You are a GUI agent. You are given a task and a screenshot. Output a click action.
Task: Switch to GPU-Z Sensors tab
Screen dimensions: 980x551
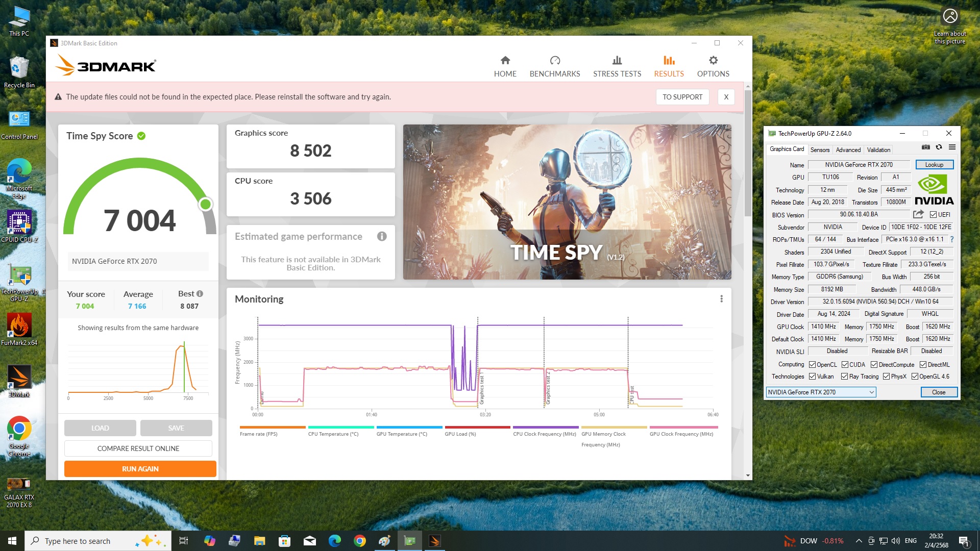click(820, 149)
